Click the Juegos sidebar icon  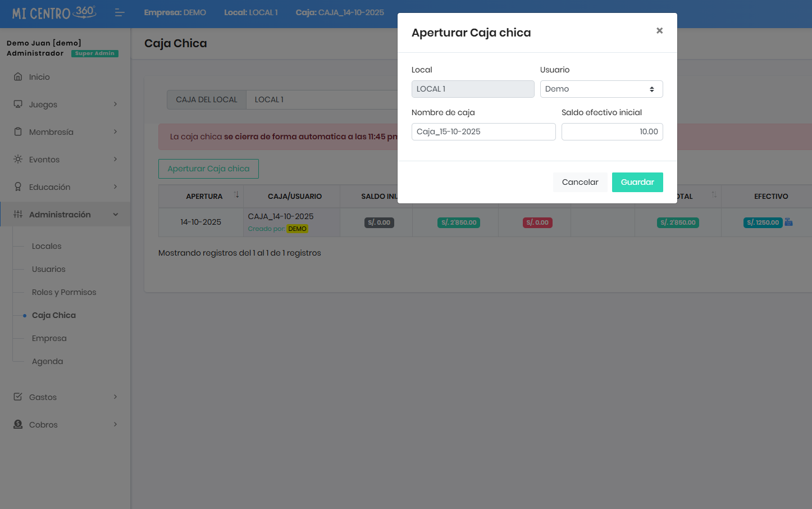coord(18,104)
